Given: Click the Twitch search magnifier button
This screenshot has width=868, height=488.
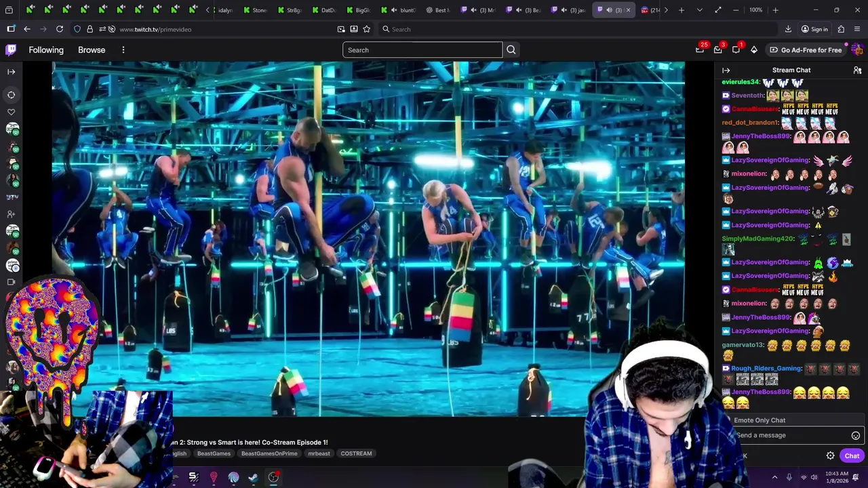Looking at the screenshot, I should tap(511, 50).
